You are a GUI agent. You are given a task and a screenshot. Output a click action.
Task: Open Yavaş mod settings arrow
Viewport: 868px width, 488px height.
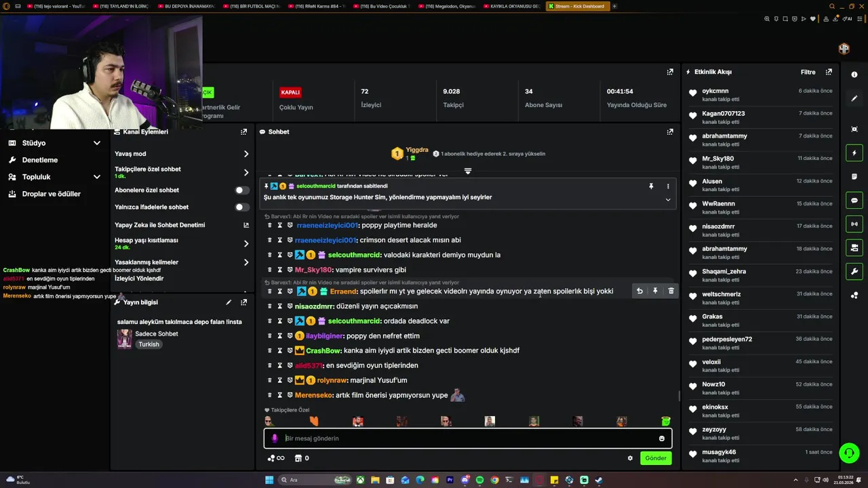[x=245, y=154]
